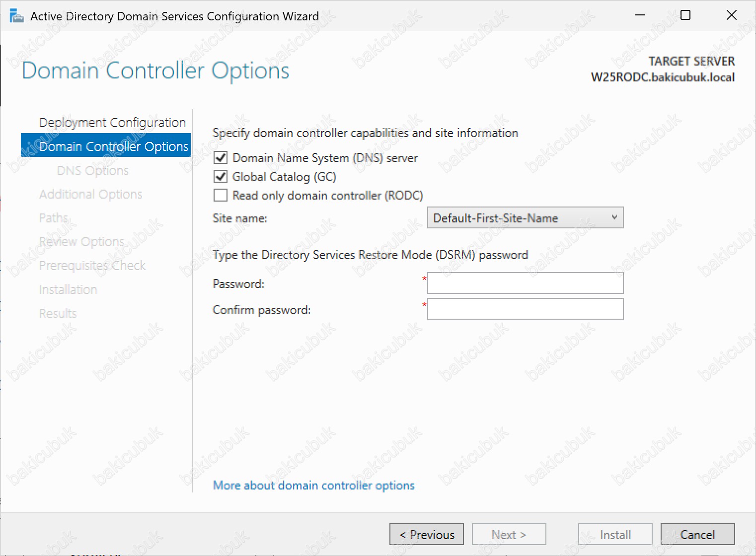Enable Read only domain controller (RODC)
756x556 pixels.
[221, 195]
